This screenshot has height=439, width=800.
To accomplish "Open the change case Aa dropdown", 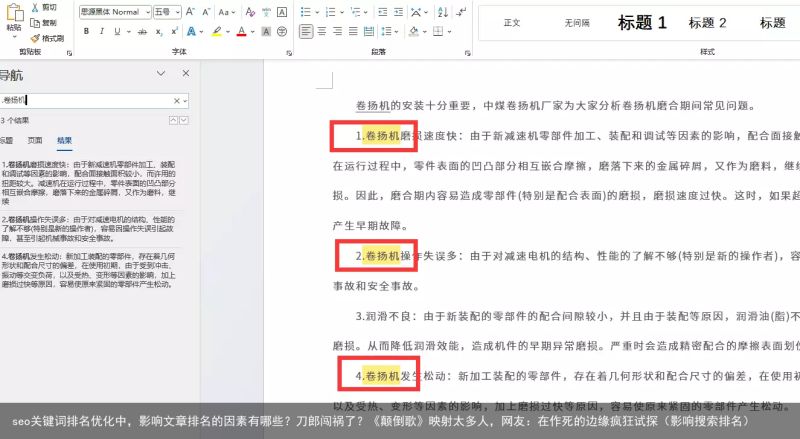I will pyautogui.click(x=227, y=11).
